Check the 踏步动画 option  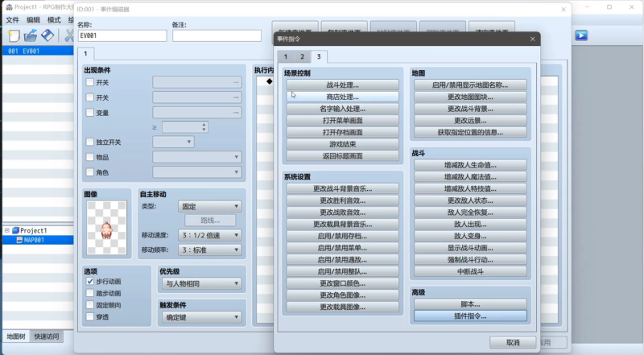pos(90,293)
